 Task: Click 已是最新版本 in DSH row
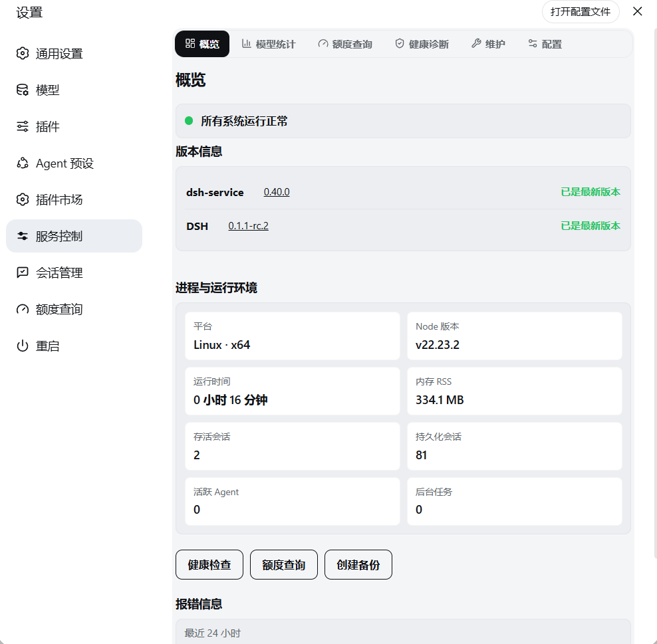591,226
